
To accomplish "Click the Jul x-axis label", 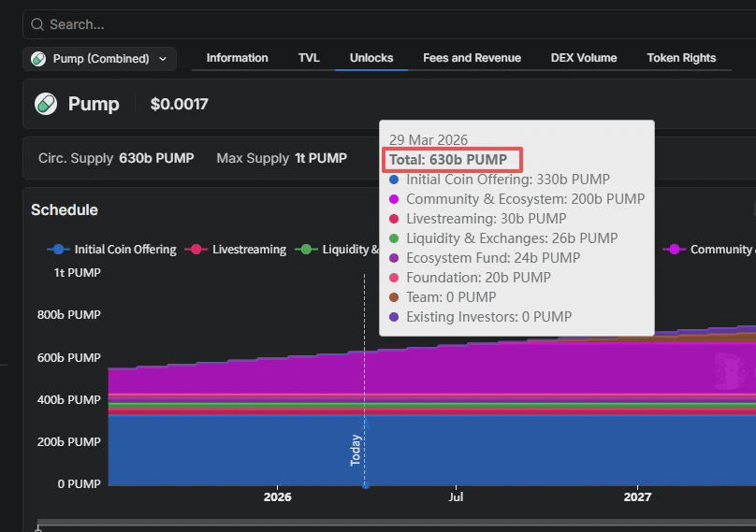I will tap(456, 496).
